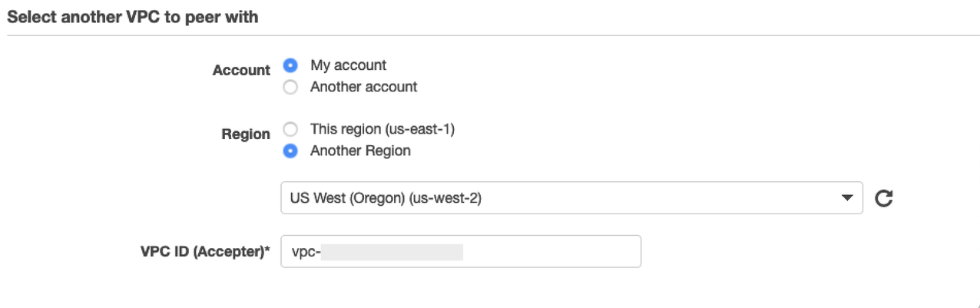Select the Another account radio button

(x=290, y=87)
